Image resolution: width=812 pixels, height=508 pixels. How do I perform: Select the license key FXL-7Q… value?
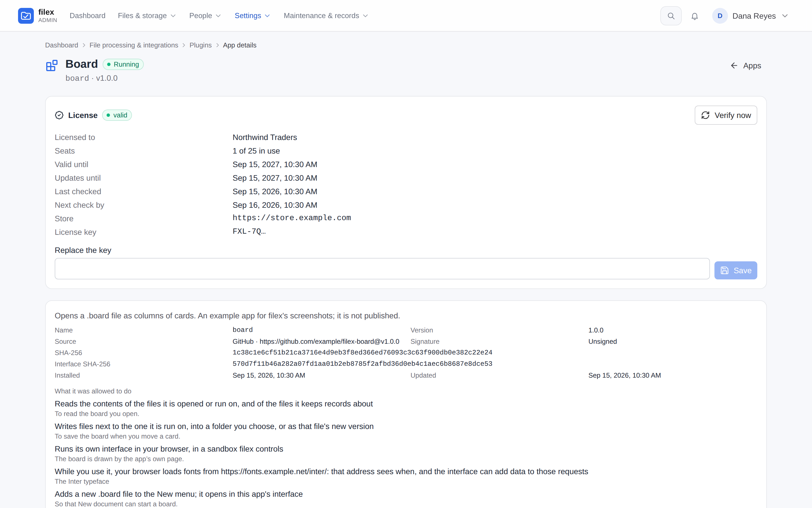coord(249,231)
